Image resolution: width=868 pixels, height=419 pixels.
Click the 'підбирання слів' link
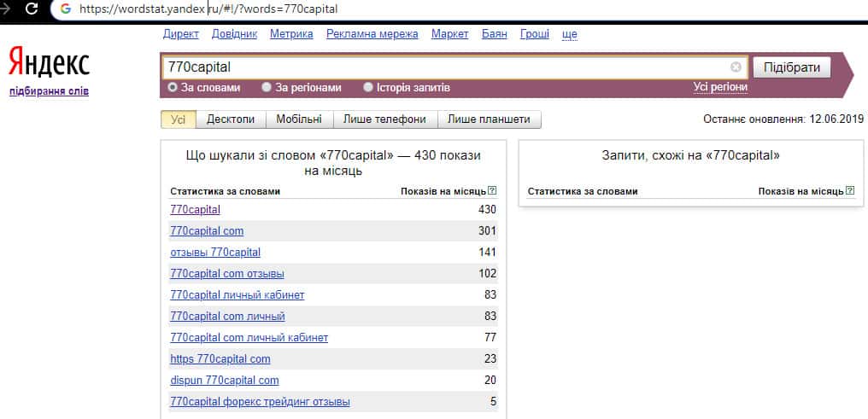[x=49, y=91]
